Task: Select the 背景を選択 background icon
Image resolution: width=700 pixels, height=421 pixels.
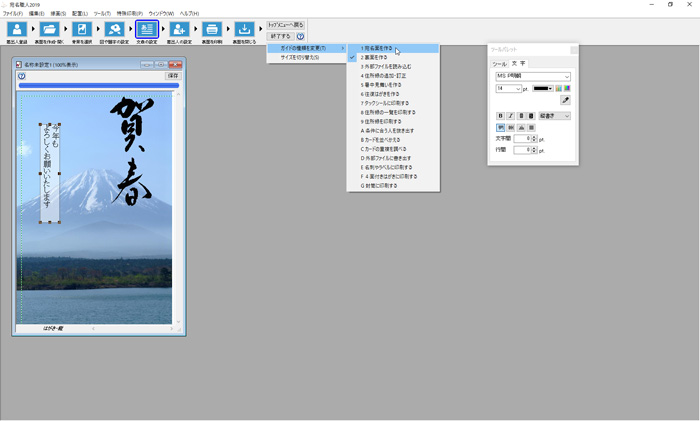Action: [82, 31]
